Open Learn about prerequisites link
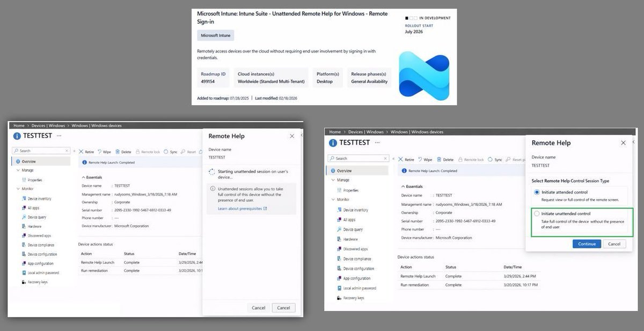 pos(242,208)
